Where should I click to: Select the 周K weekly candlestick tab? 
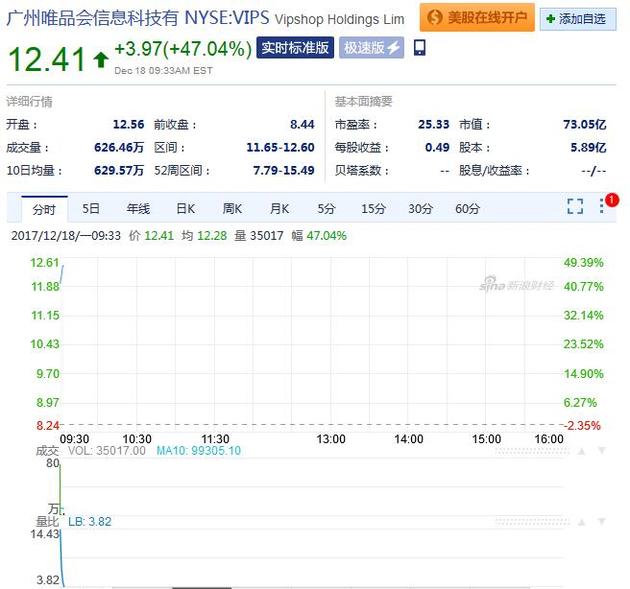coord(232,209)
